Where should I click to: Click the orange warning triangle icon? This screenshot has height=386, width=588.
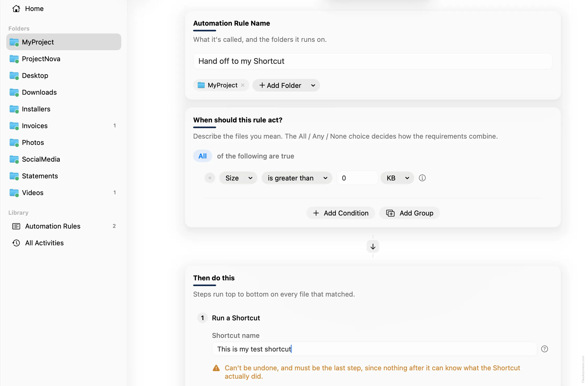216,368
